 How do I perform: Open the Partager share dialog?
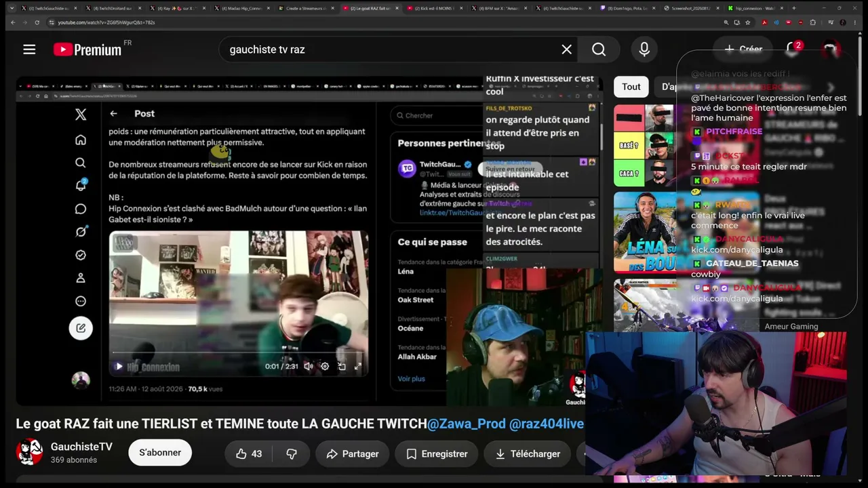pos(353,453)
